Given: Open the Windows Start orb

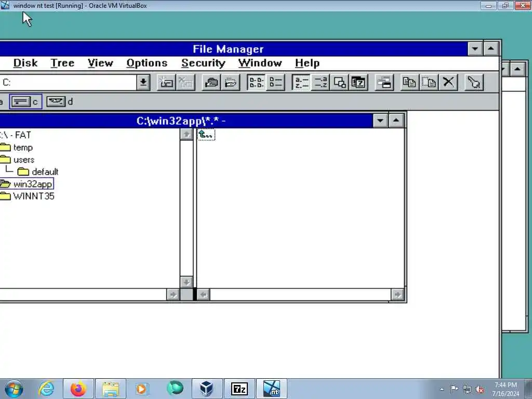Looking at the screenshot, I should (x=14, y=389).
